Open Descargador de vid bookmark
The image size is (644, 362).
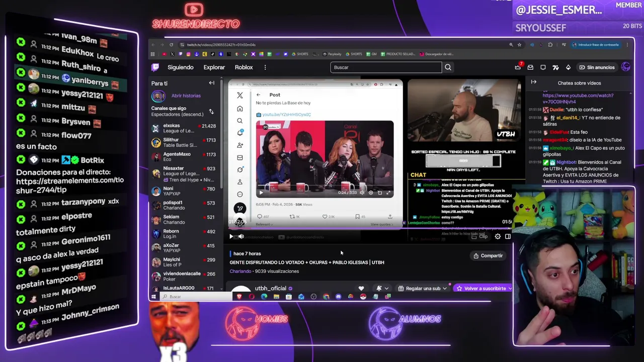pyautogui.click(x=436, y=54)
